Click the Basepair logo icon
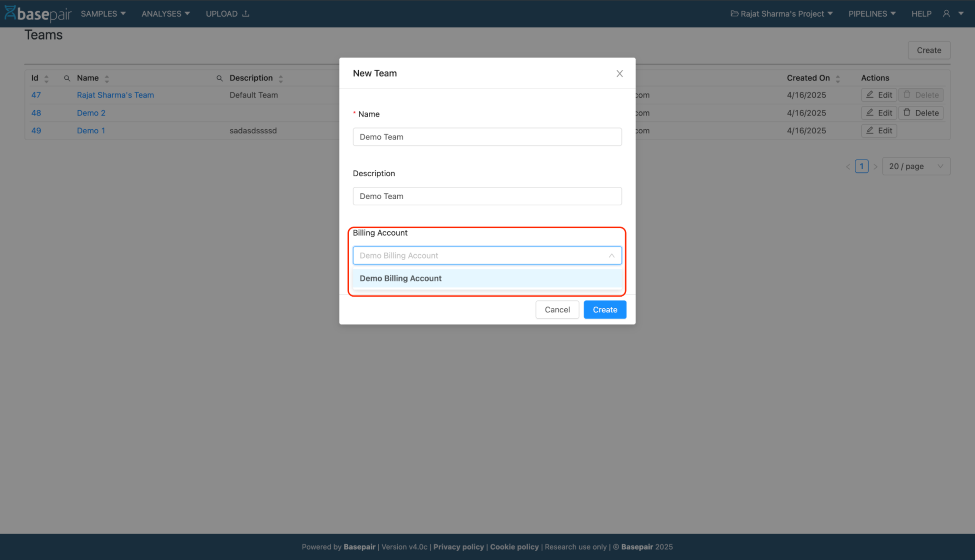 click(x=10, y=13)
